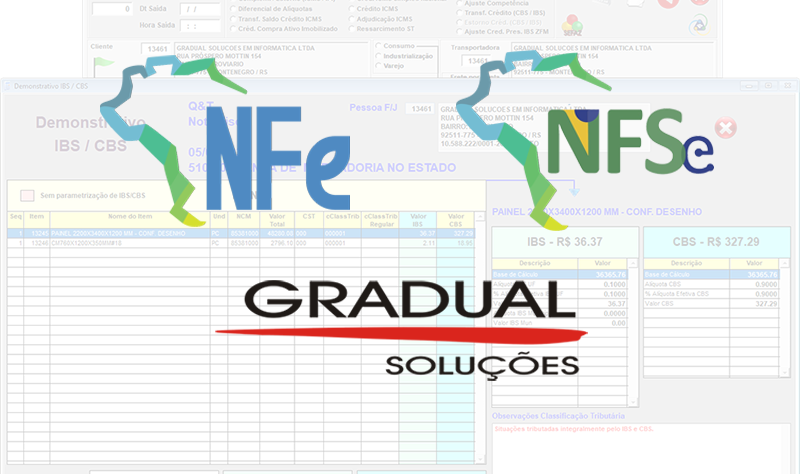This screenshot has height=474, width=800.
Task: Select Alíquota CBS row
Action: [x=712, y=284]
